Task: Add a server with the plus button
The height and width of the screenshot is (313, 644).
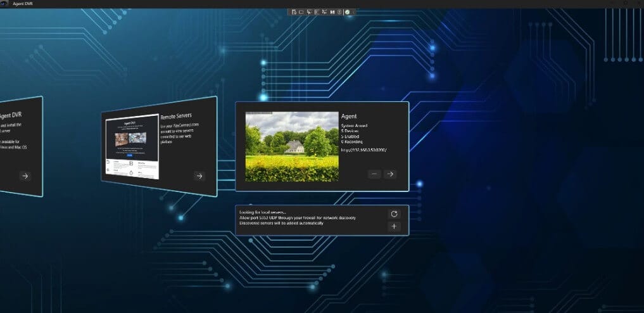Action: [394, 227]
